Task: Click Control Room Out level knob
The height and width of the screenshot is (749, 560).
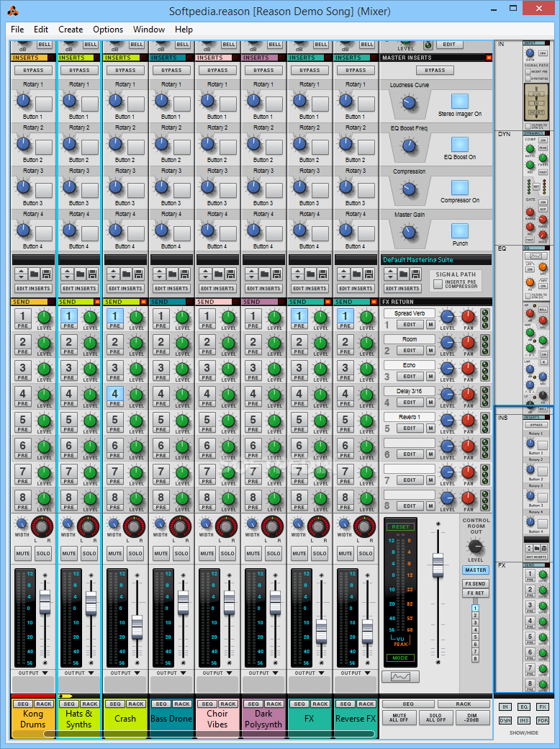Action: pos(475,547)
